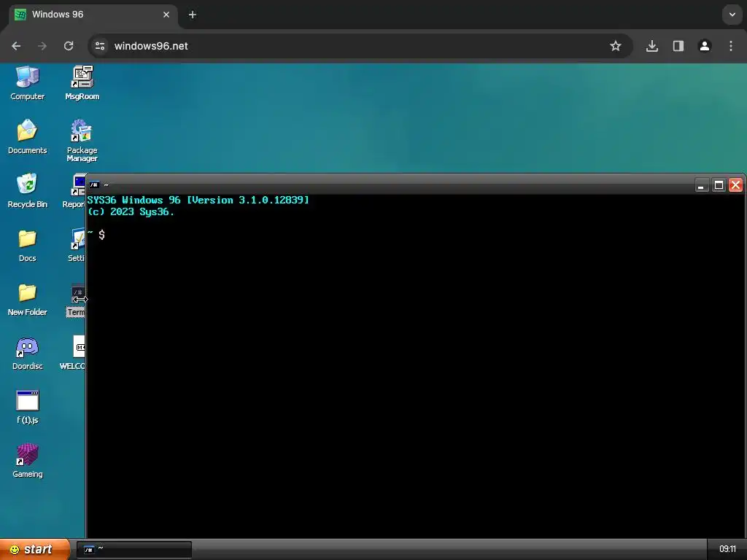Click the SYS36 Windows 96 version text
Screen dimensions: 747x560
coord(198,200)
